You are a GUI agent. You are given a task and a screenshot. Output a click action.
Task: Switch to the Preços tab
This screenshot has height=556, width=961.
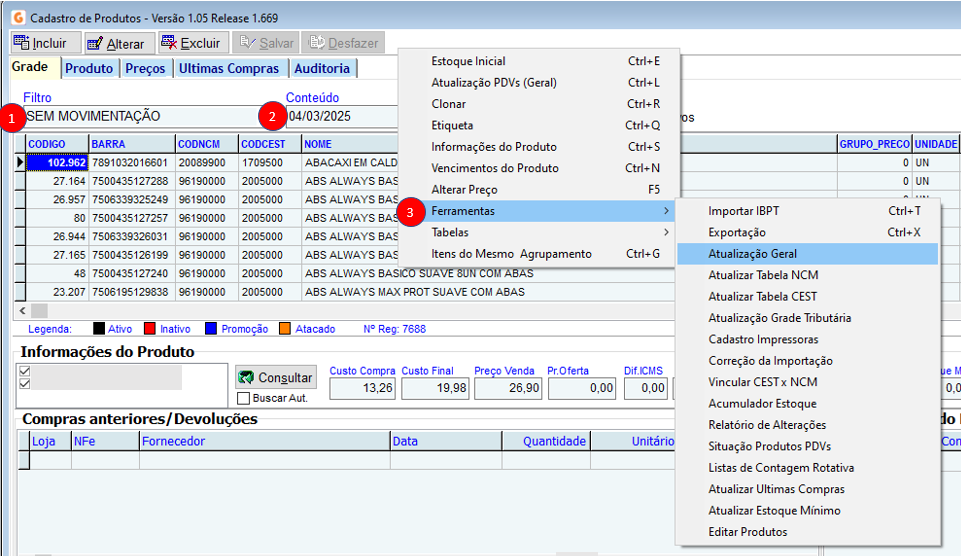145,69
